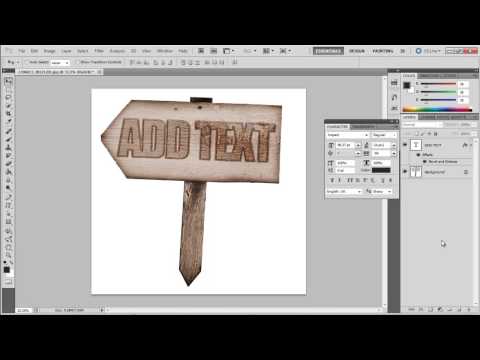The height and width of the screenshot is (360, 480).
Task: Launch Bridge from the application bar
Action: [201, 51]
